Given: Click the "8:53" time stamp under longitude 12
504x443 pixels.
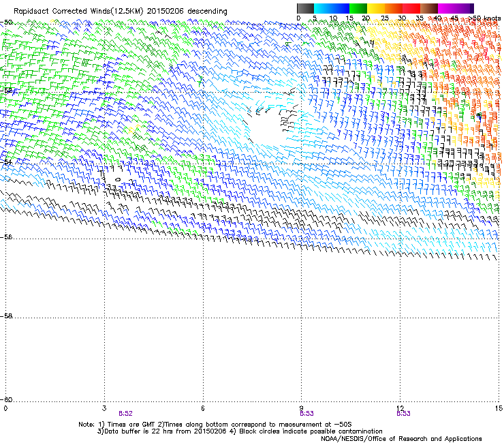Looking at the screenshot, I should tap(403, 414).
